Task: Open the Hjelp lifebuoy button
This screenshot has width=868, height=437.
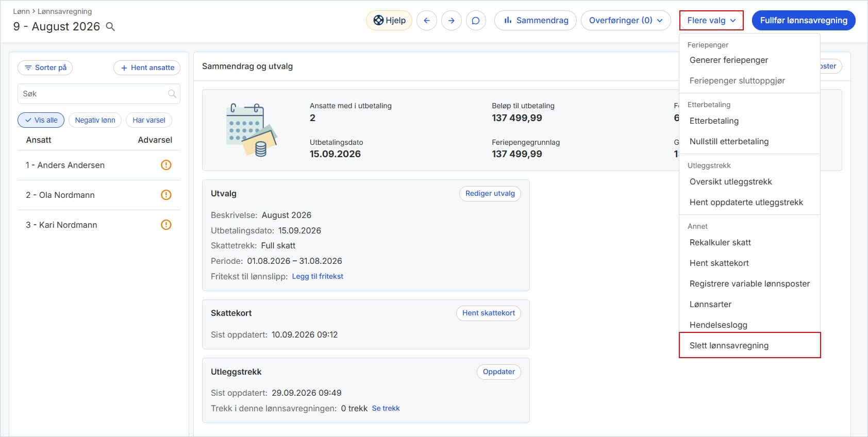Action: click(389, 21)
